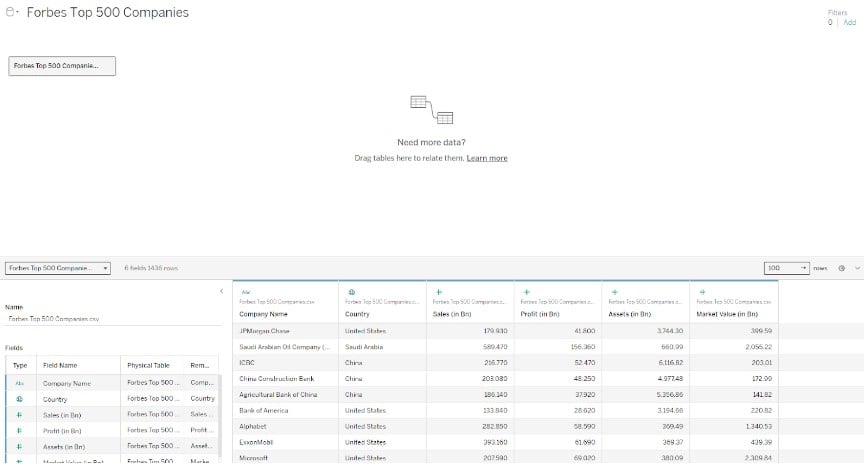865x466 pixels.
Task: Click the ExxonMobil company cell
Action: tap(285, 442)
